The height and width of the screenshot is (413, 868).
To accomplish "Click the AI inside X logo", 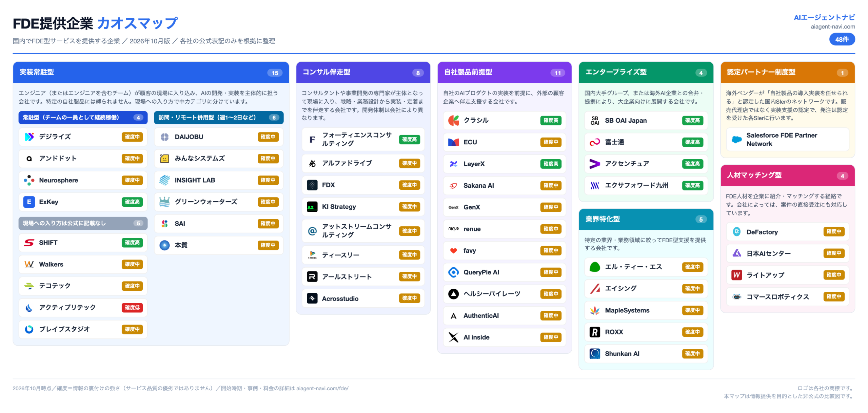I will 454,337.
